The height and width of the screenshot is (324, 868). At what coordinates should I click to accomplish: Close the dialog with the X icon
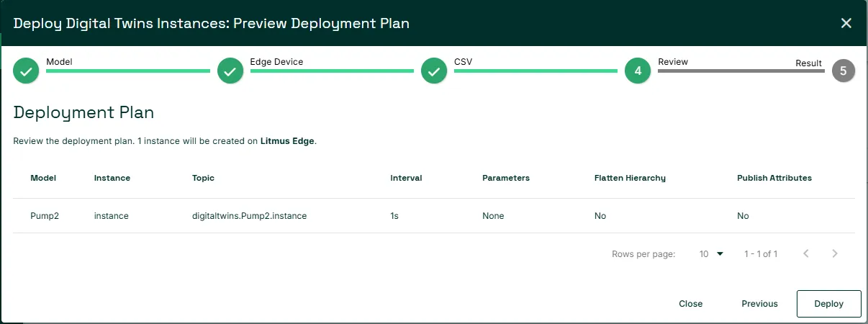(x=846, y=23)
